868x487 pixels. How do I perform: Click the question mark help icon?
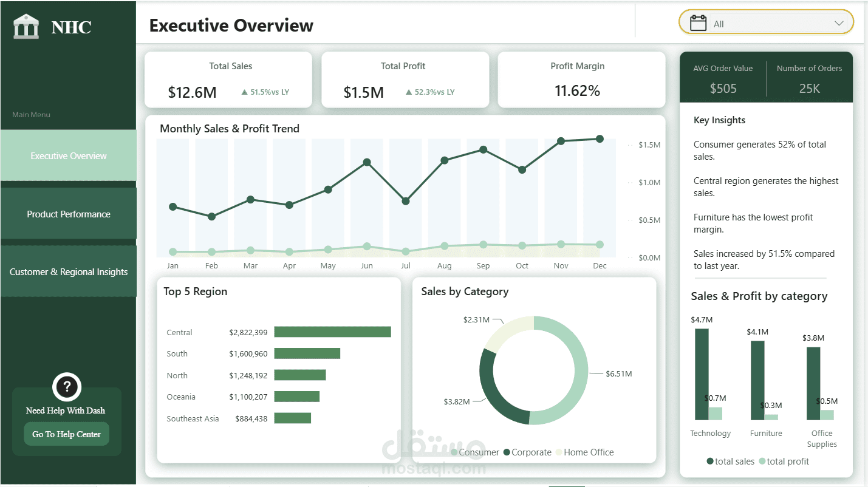tap(67, 386)
